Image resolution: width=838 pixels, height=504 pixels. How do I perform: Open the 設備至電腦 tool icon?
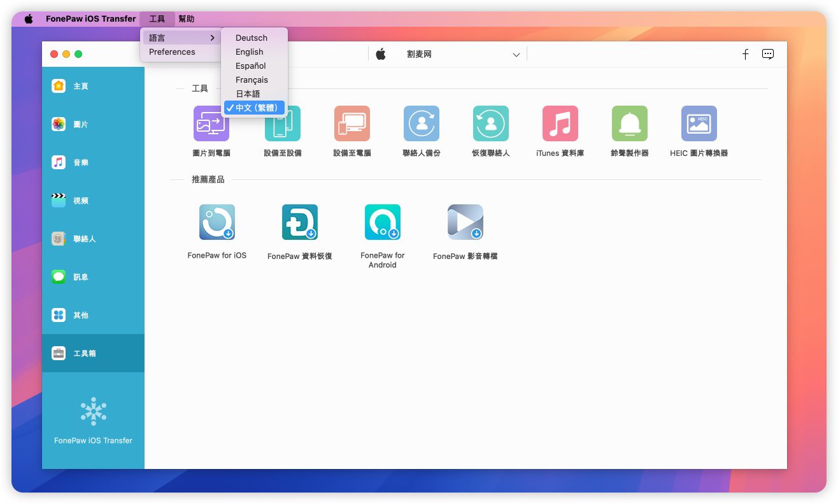point(352,123)
